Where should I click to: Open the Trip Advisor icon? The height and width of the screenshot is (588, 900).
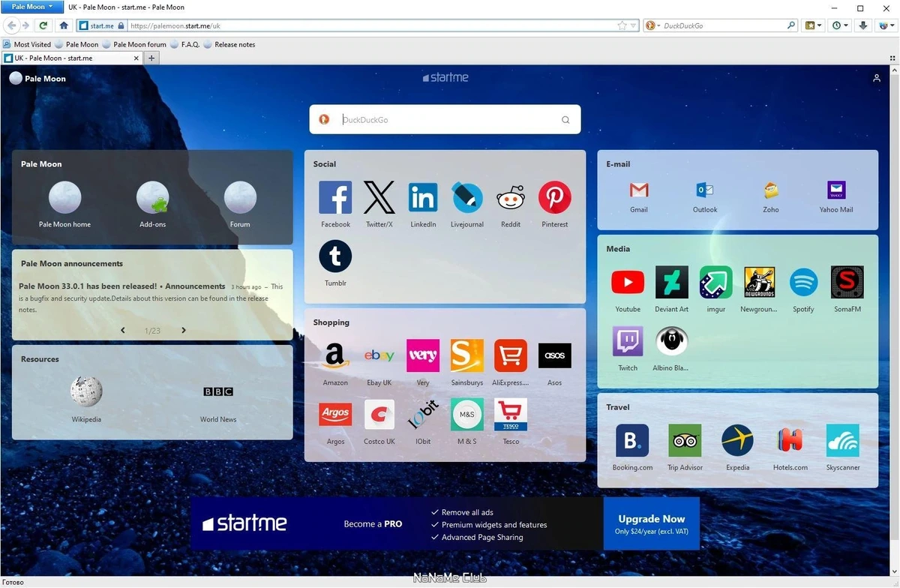(685, 441)
